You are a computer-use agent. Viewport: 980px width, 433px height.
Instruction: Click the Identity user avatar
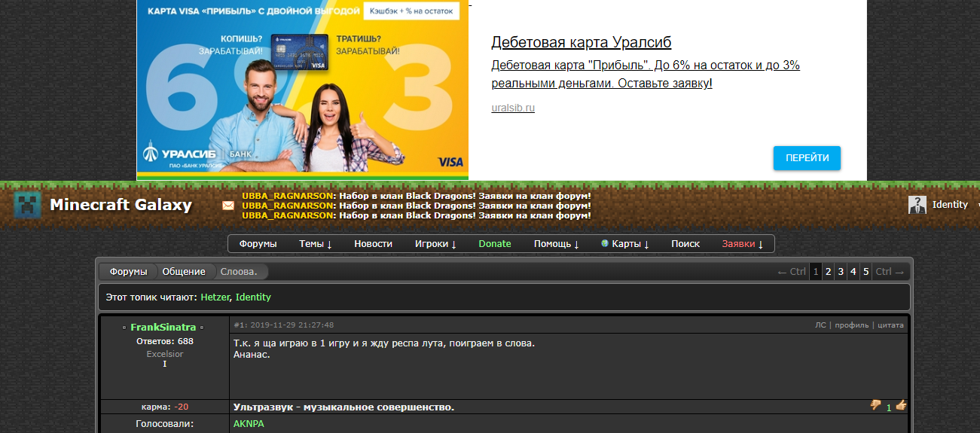[x=917, y=205]
